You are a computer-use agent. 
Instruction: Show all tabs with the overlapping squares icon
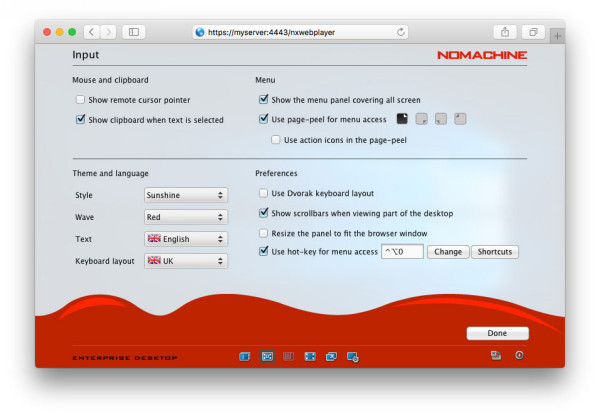click(533, 32)
